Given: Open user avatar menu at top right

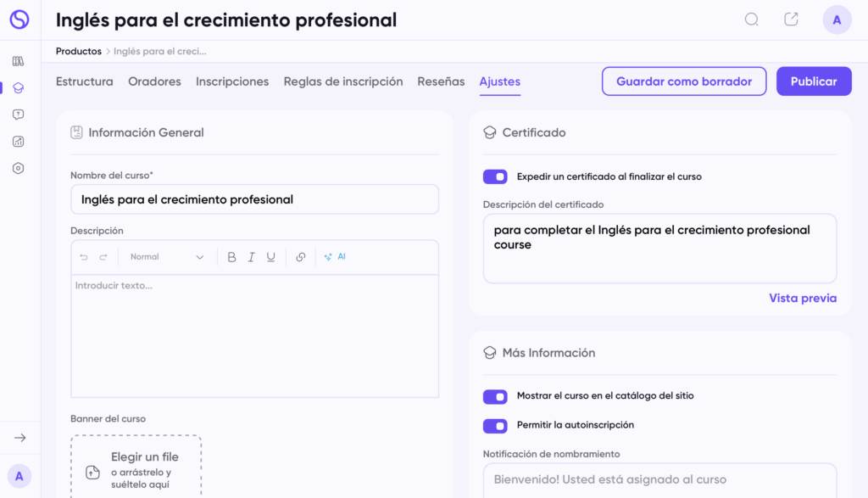Looking at the screenshot, I should [x=837, y=20].
